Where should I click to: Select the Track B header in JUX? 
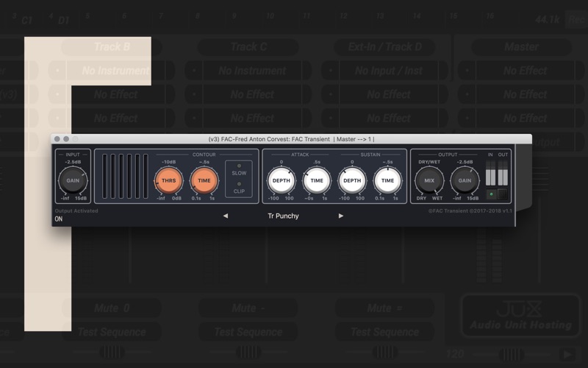tap(112, 47)
